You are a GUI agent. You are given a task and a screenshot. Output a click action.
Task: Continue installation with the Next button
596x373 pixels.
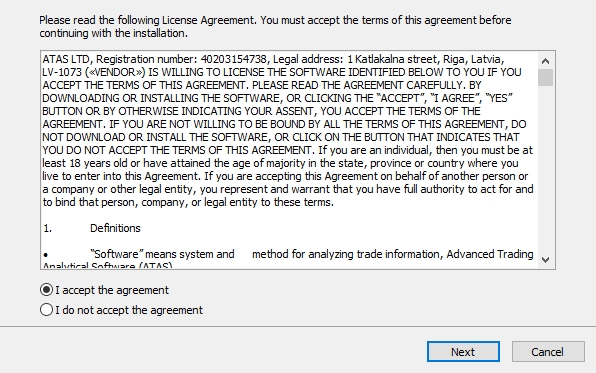[x=463, y=352]
